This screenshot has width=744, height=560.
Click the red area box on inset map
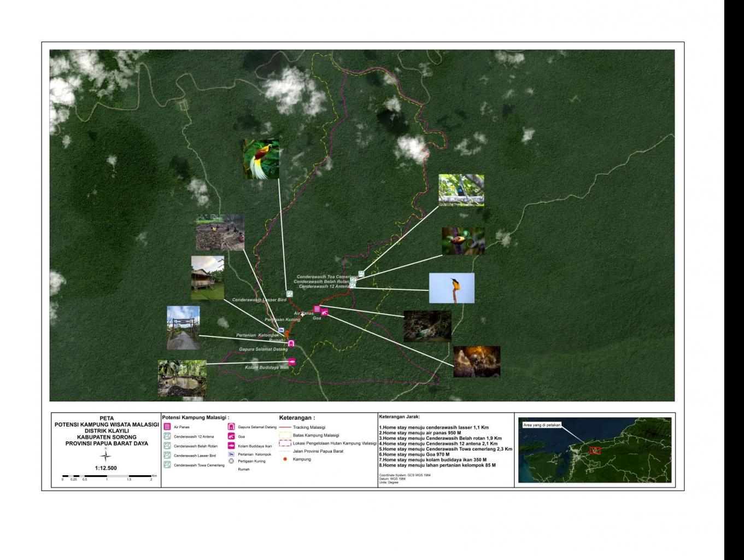[x=595, y=451]
